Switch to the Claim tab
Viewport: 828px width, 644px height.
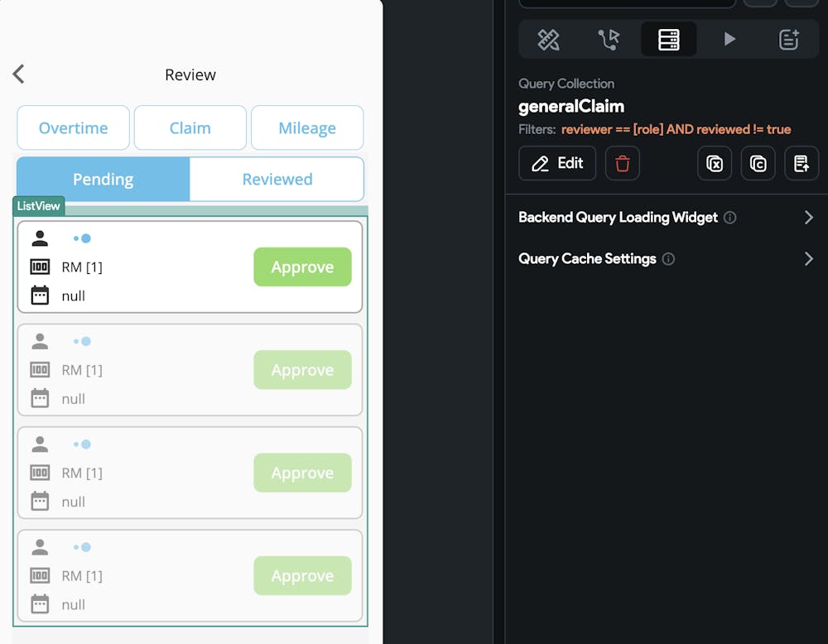tap(190, 127)
